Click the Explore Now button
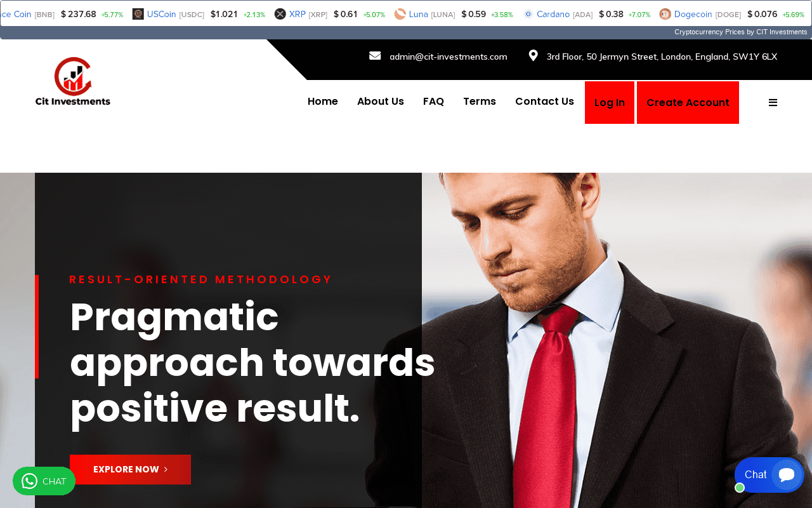812x508 pixels. [130, 469]
